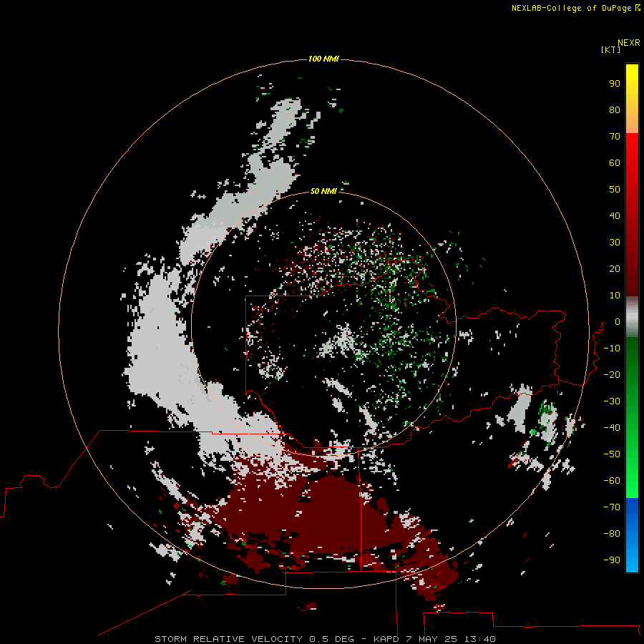
Task: Click the blue segment of the color bar
Action: (x=632, y=535)
